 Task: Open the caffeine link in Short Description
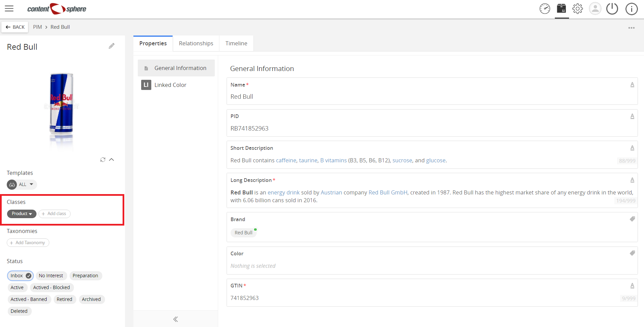point(286,161)
